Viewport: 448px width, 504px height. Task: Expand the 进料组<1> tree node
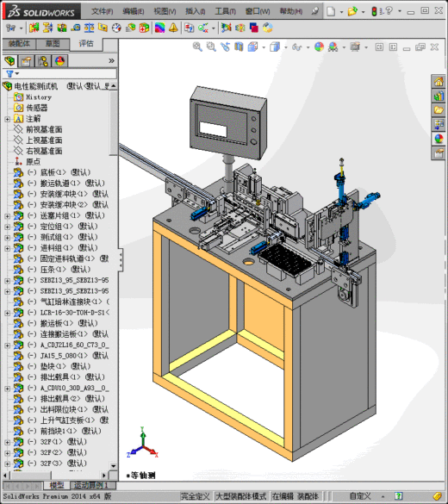coord(8,248)
